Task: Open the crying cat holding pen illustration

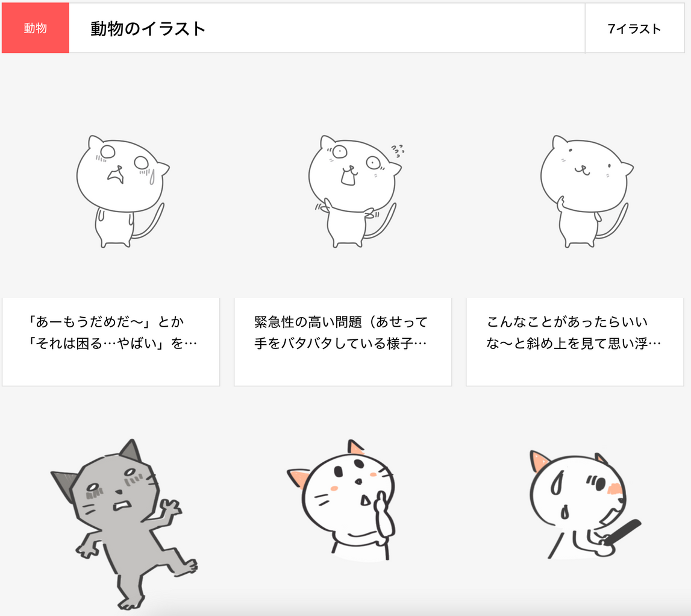Action: [585, 504]
